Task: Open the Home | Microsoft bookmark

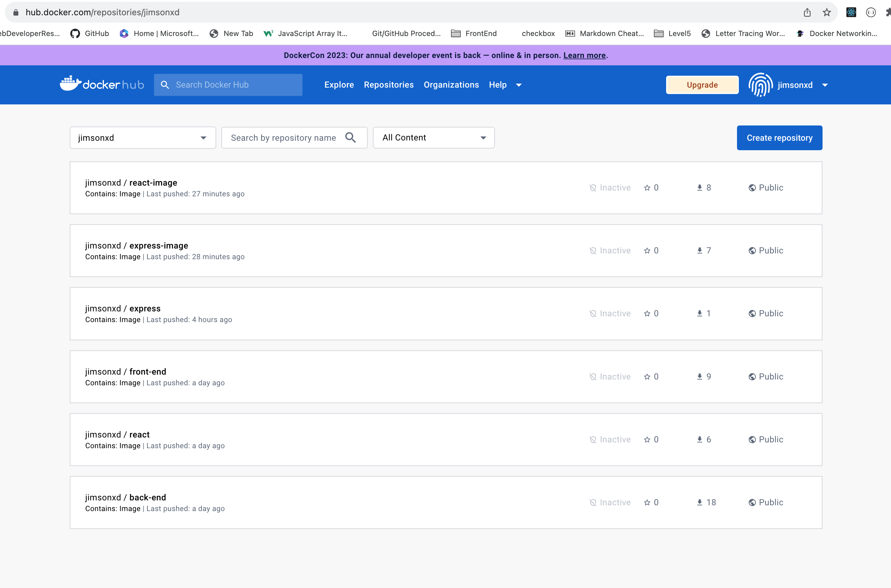Action: click(159, 33)
